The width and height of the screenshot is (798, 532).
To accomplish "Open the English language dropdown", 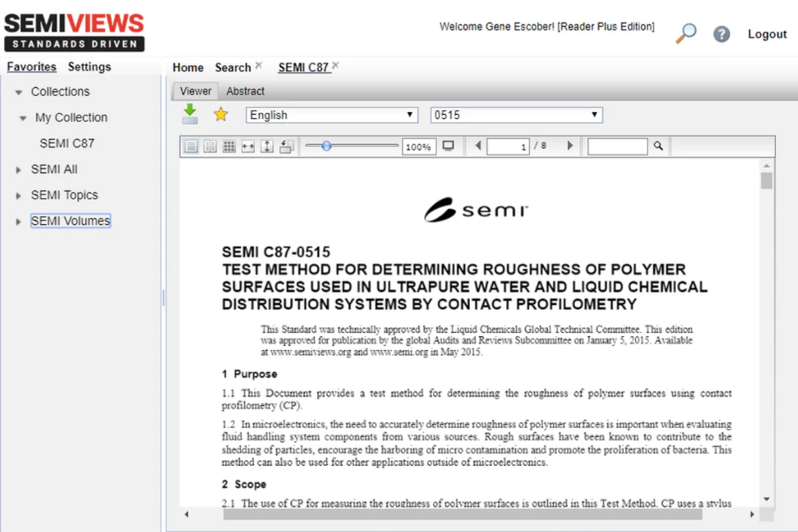I will (x=331, y=115).
